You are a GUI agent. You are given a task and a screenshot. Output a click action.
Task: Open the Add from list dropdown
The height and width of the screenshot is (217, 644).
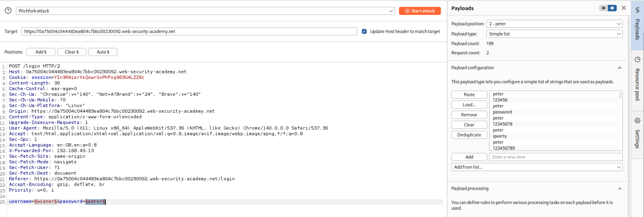pos(537,167)
